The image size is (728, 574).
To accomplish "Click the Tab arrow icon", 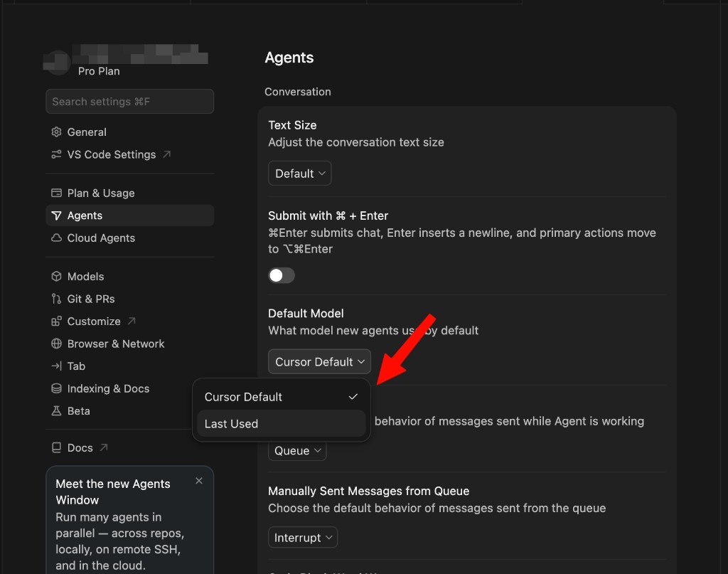I will (x=56, y=366).
